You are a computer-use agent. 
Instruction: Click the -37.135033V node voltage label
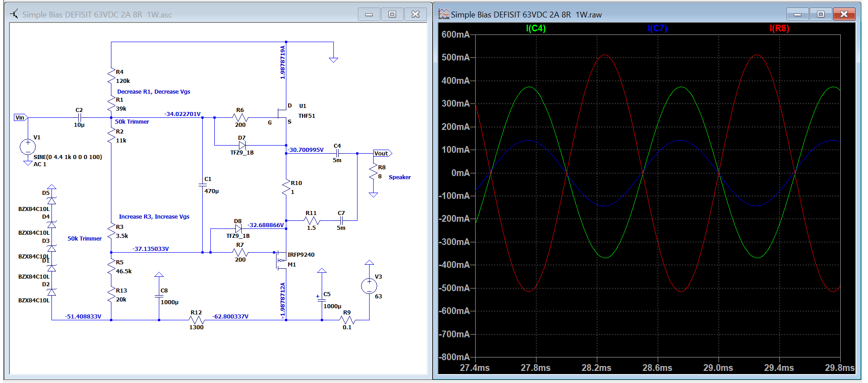tap(150, 249)
